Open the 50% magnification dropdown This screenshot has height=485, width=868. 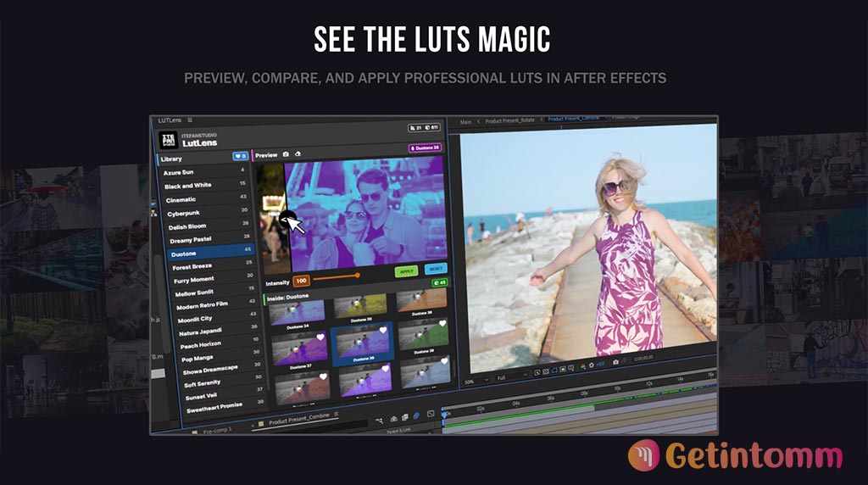pyautogui.click(x=477, y=381)
